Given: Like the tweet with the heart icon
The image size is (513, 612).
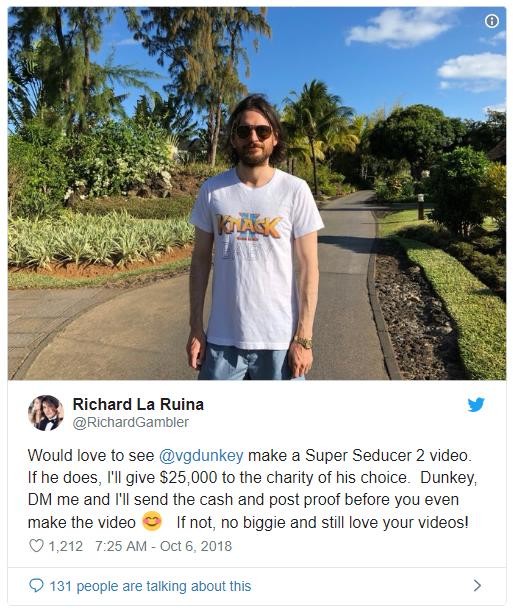Looking at the screenshot, I should click(36, 546).
